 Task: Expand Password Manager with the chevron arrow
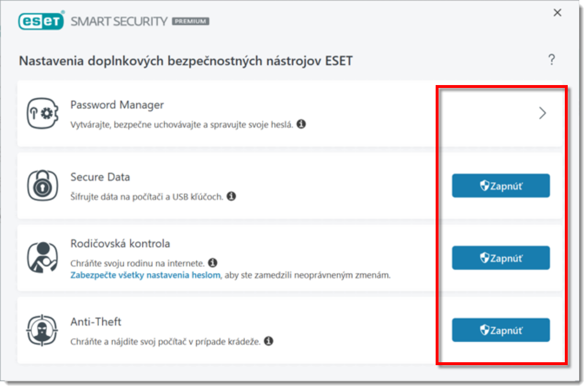click(x=542, y=113)
